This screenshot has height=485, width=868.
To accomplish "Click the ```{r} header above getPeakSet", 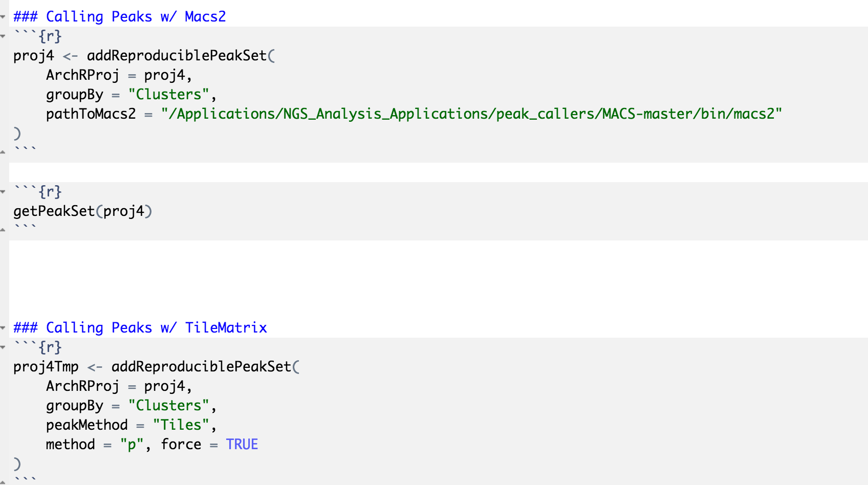I will 38,192.
